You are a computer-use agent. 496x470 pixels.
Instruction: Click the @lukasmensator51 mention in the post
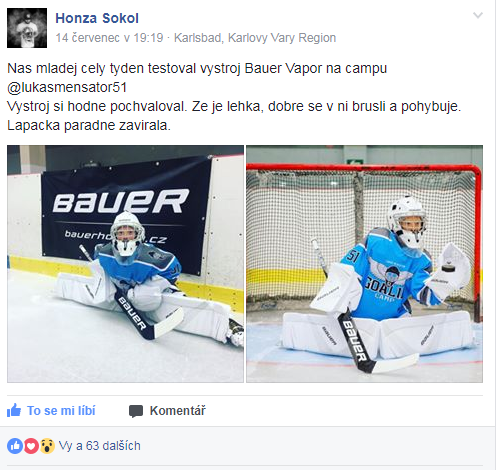click(x=67, y=87)
